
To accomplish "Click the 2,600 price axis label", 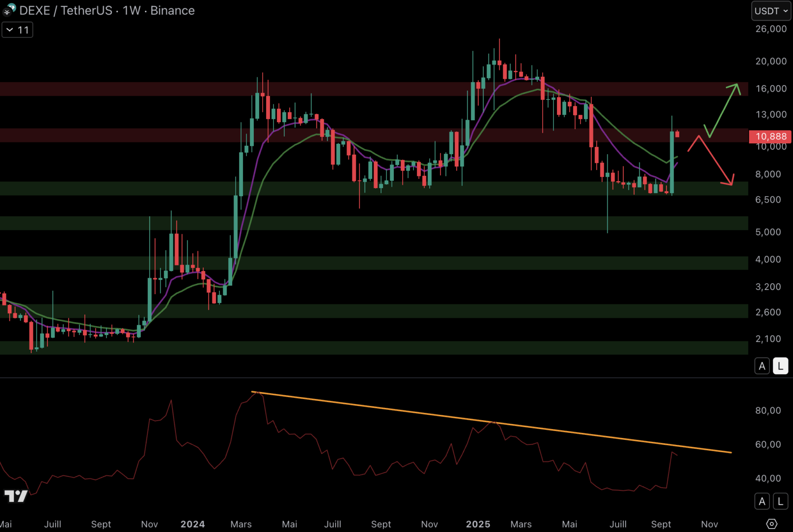I will (x=768, y=312).
